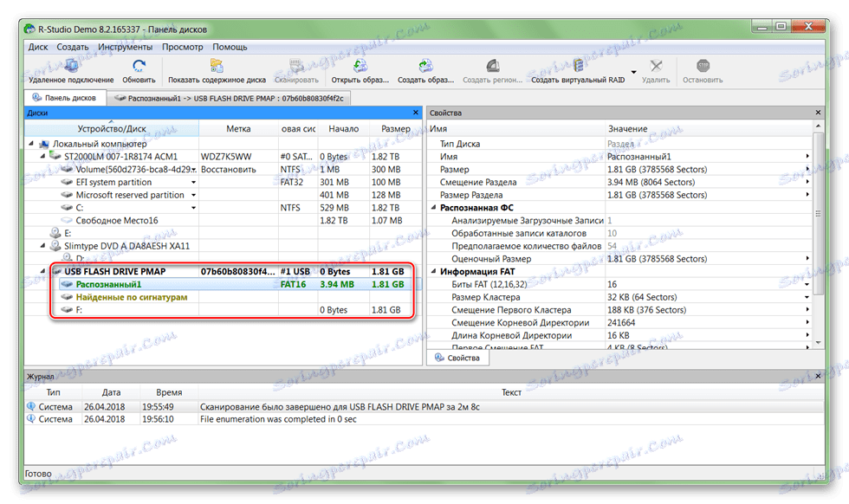Open dropdown arrow next to C: partition

193,208
